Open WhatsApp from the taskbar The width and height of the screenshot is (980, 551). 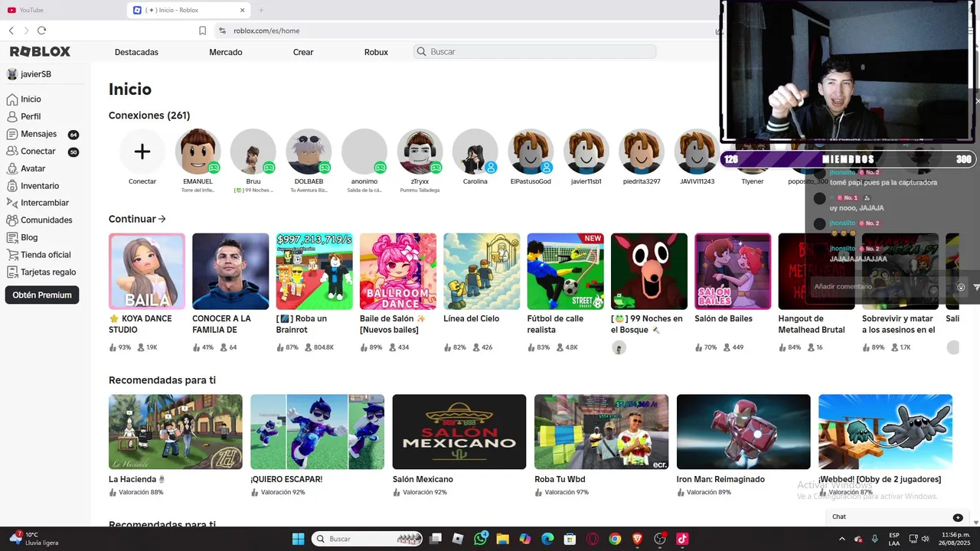480,539
